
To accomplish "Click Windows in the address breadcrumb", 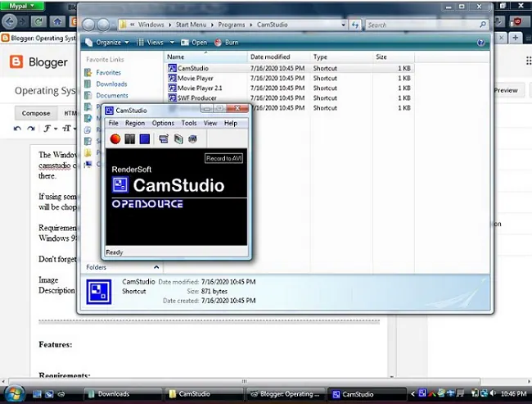I will 151,25.
